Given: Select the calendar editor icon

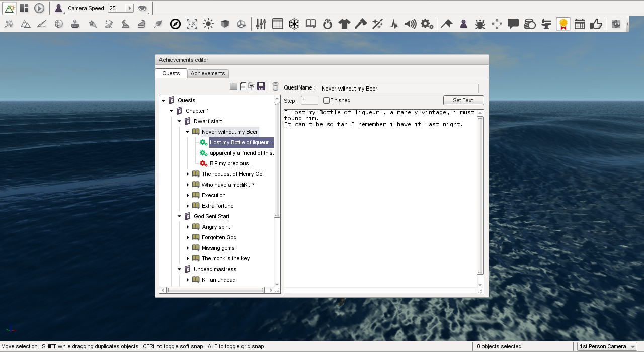Looking at the screenshot, I should [x=579, y=24].
